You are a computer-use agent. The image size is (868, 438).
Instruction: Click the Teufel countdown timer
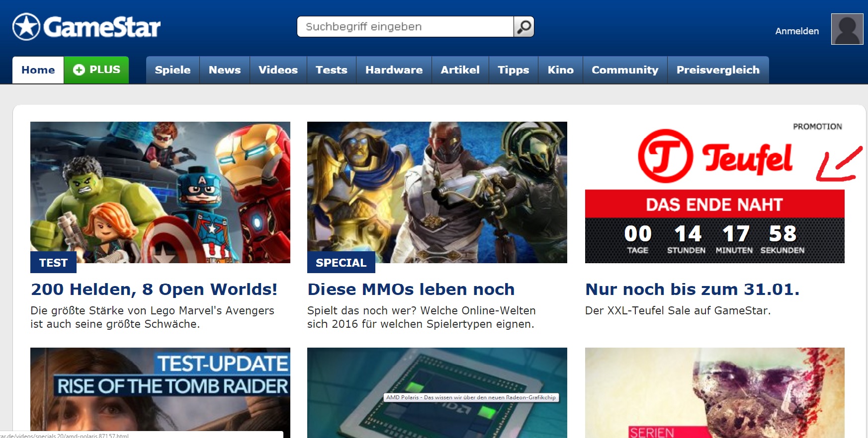click(x=714, y=240)
